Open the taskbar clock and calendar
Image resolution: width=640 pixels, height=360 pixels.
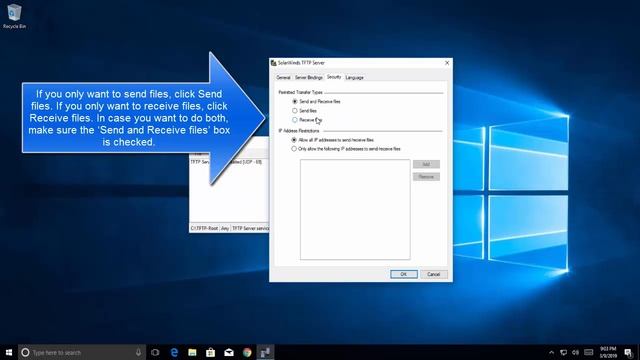point(608,352)
